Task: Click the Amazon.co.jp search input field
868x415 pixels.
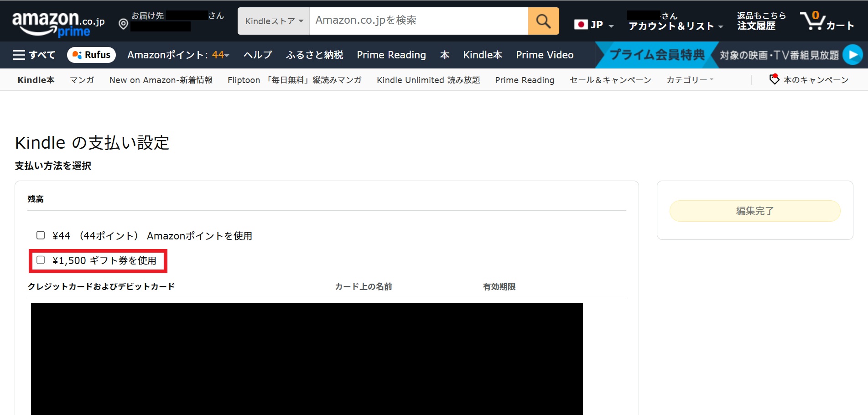Action: [418, 21]
